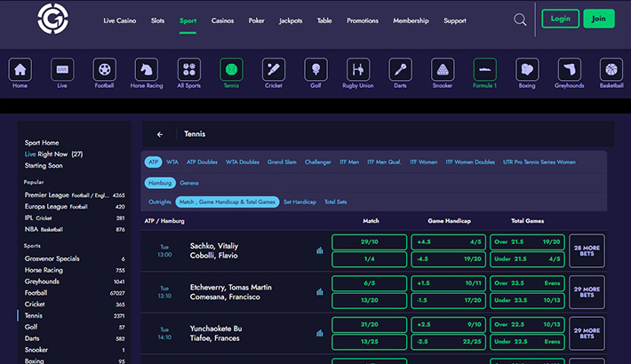The height and width of the screenshot is (364, 631).
Task: Open Premier League in Popular list
Action: 75,195
